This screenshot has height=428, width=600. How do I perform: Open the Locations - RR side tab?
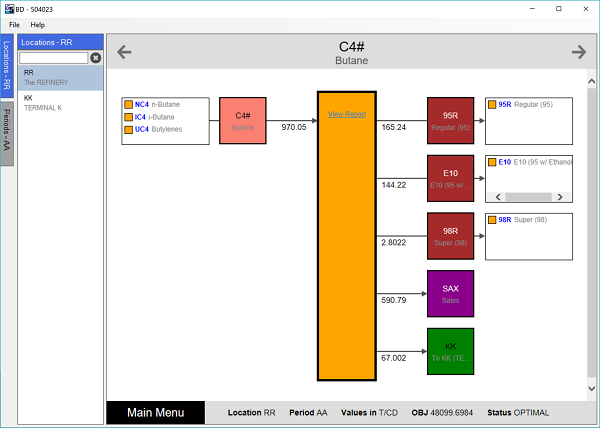pos(7,66)
